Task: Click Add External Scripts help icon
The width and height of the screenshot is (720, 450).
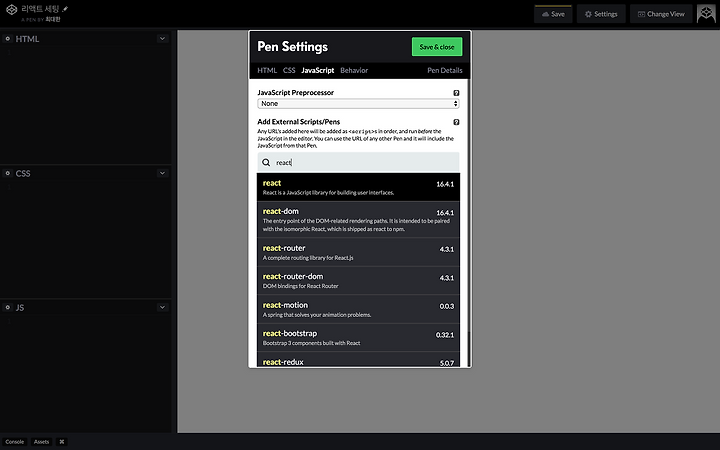Action: pos(456,122)
